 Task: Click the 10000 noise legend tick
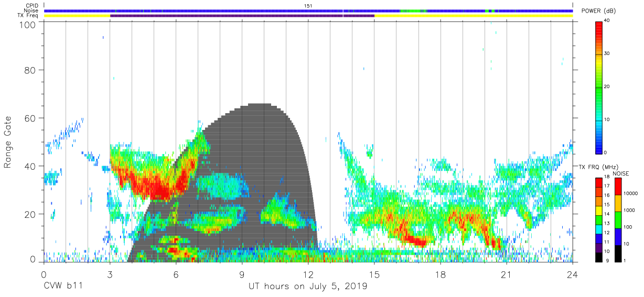click(x=631, y=194)
